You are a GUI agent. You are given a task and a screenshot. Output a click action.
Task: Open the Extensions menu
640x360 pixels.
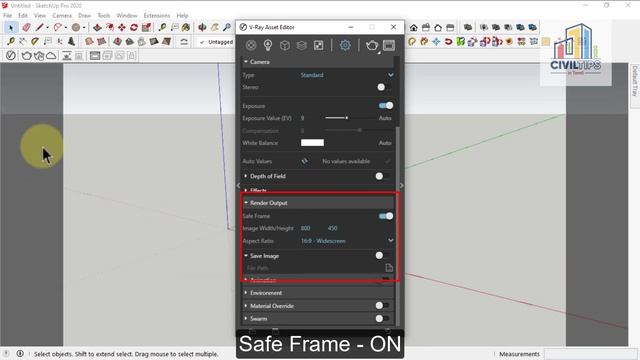pyautogui.click(x=157, y=16)
